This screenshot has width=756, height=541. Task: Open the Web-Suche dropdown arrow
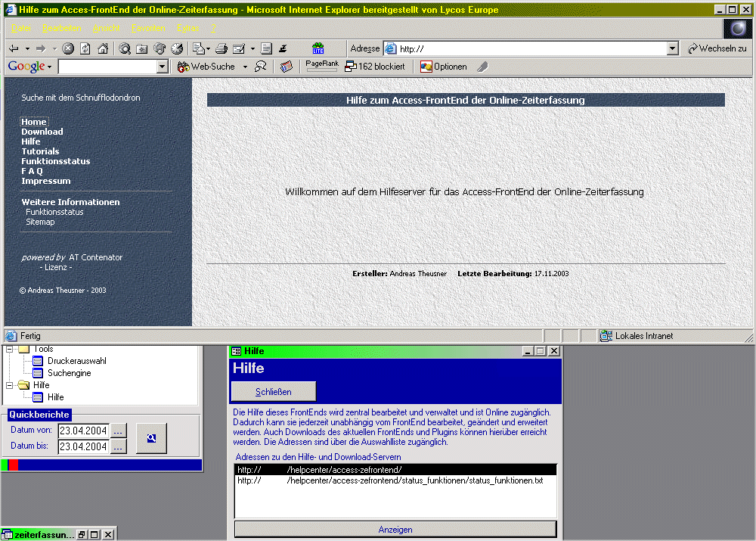tap(245, 67)
